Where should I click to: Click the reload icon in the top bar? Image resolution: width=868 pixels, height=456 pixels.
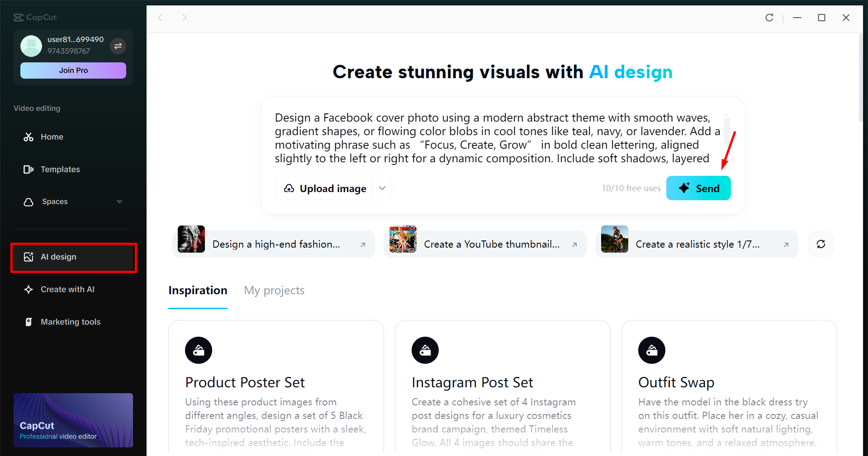pos(769,18)
